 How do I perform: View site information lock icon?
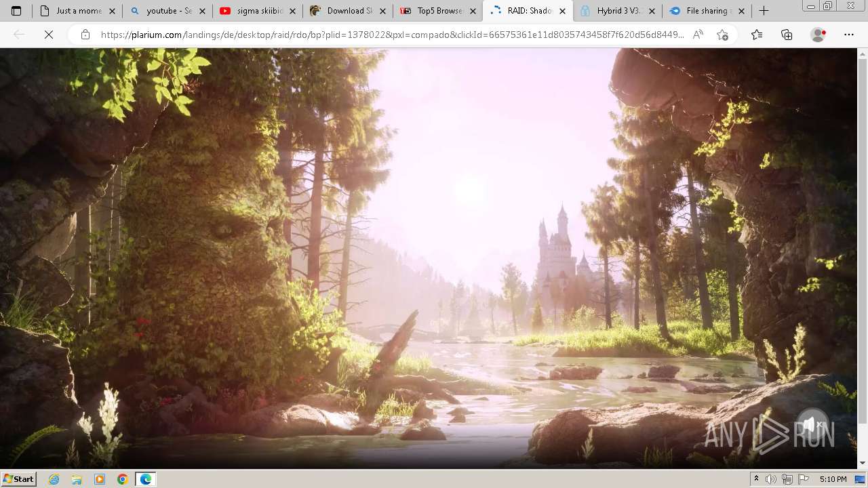click(x=85, y=35)
